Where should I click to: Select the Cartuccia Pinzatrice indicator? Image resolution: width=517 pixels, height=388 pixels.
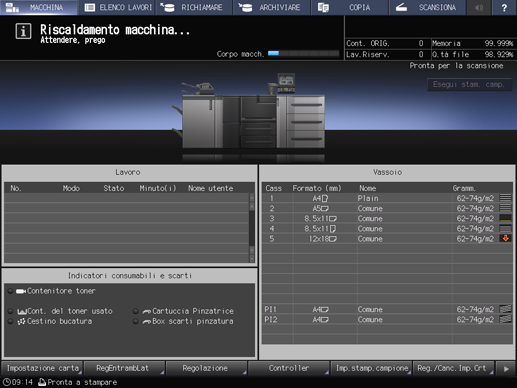[184, 311]
